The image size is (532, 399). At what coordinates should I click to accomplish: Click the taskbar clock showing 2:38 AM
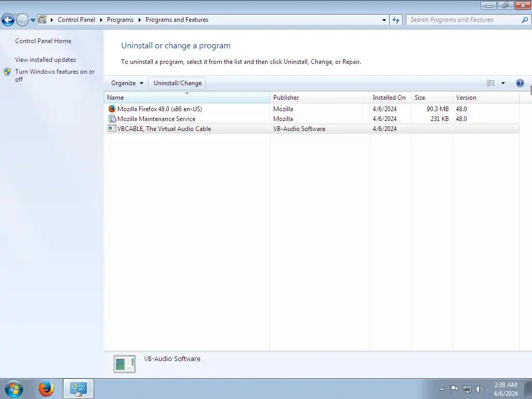click(x=506, y=389)
